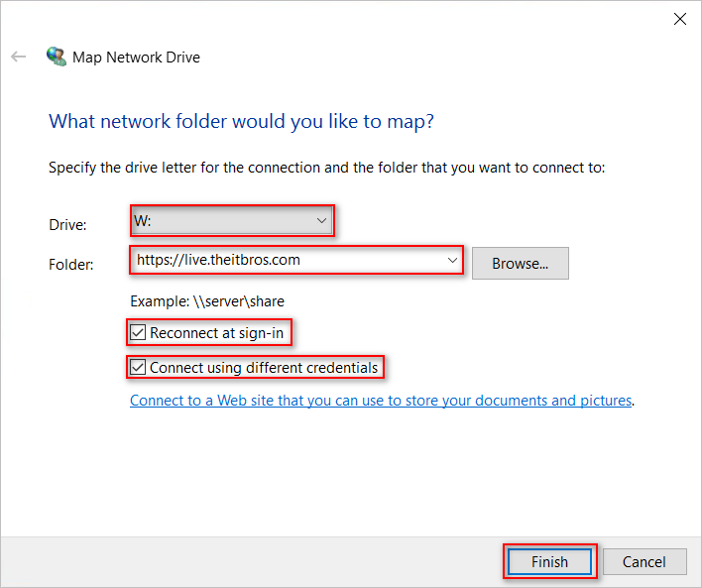Expand the Drive combo box chevron arrow

pos(321,221)
